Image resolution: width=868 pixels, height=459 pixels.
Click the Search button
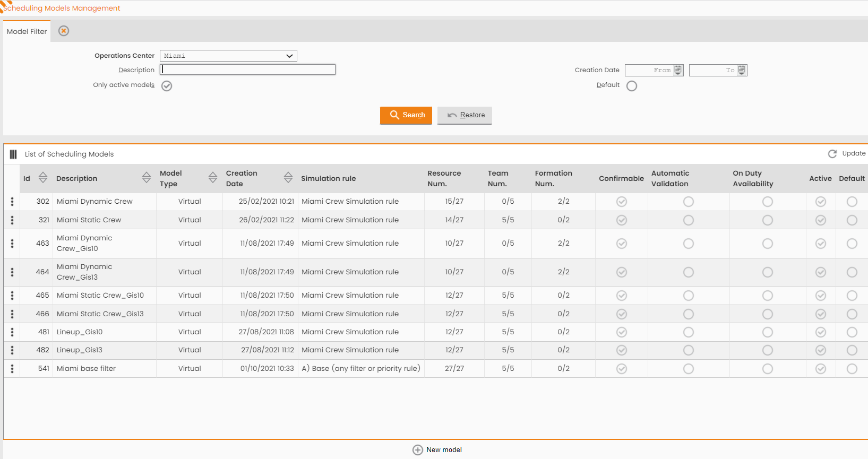pyautogui.click(x=406, y=115)
